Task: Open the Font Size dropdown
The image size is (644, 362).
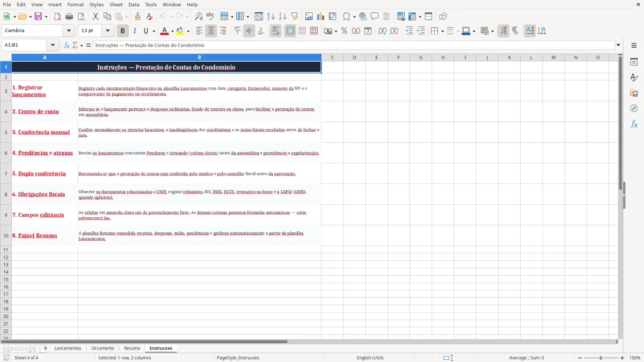Action: coord(107,31)
